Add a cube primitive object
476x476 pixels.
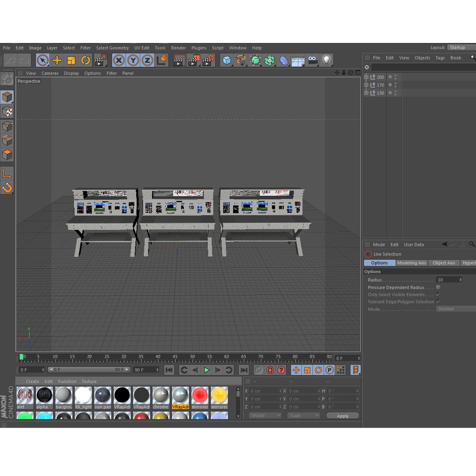(x=227, y=60)
